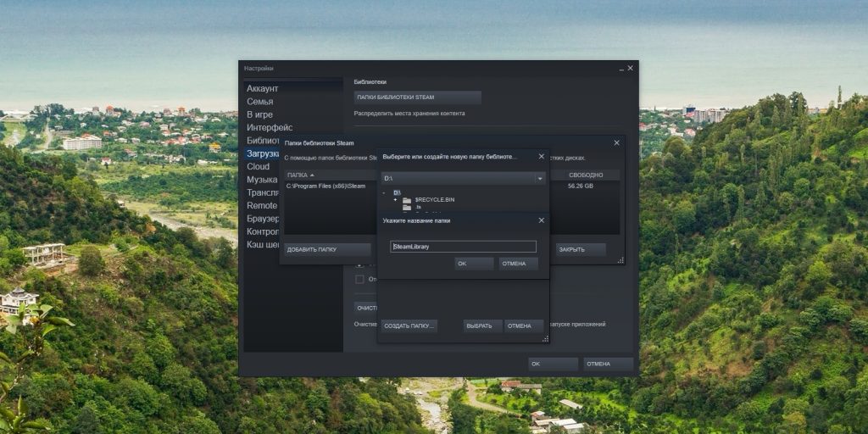Expand the $RECYCLE.BIN tree node
Viewport: 868px width, 434px height.
395,200
